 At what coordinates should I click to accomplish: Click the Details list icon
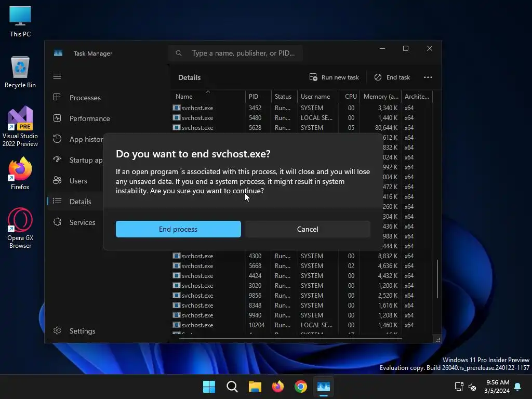tap(57, 201)
